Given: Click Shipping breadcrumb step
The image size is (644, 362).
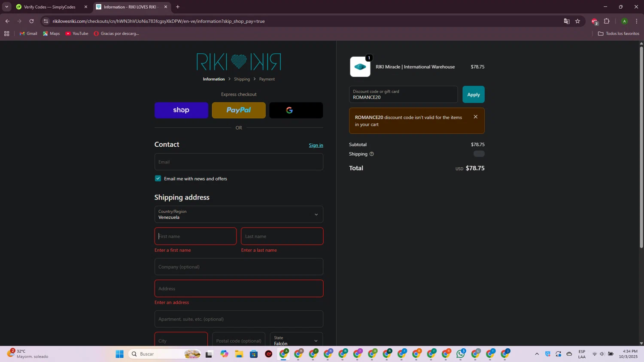Looking at the screenshot, I should 242,79.
